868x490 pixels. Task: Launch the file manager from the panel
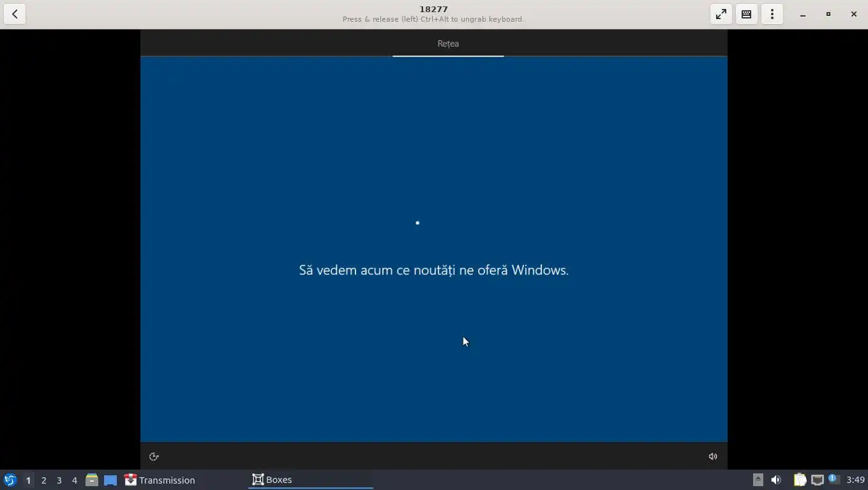92,480
